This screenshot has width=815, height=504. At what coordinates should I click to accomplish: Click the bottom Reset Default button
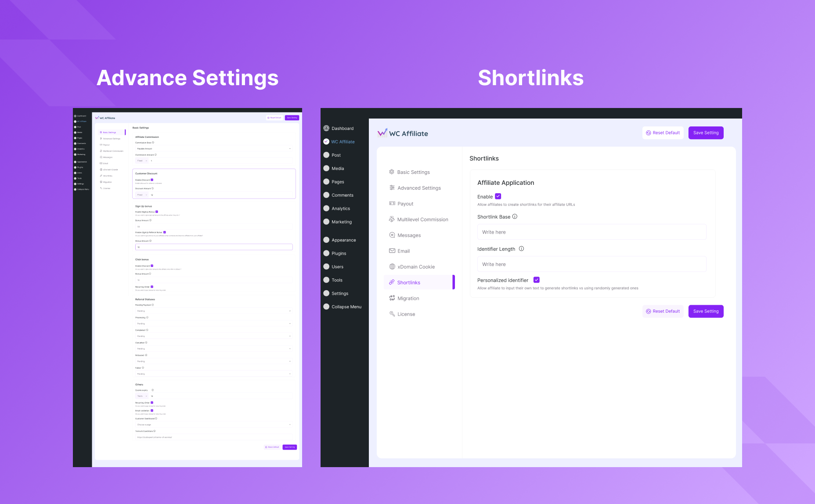click(x=663, y=311)
